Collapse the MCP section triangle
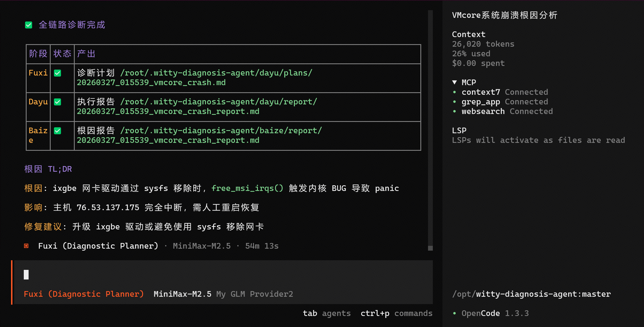644x327 pixels. 455,82
